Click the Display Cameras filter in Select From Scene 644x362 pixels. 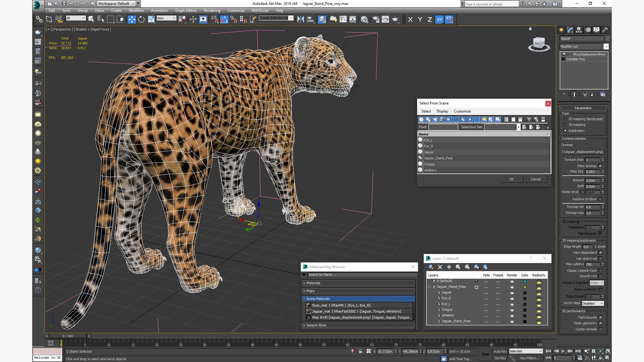(x=442, y=119)
